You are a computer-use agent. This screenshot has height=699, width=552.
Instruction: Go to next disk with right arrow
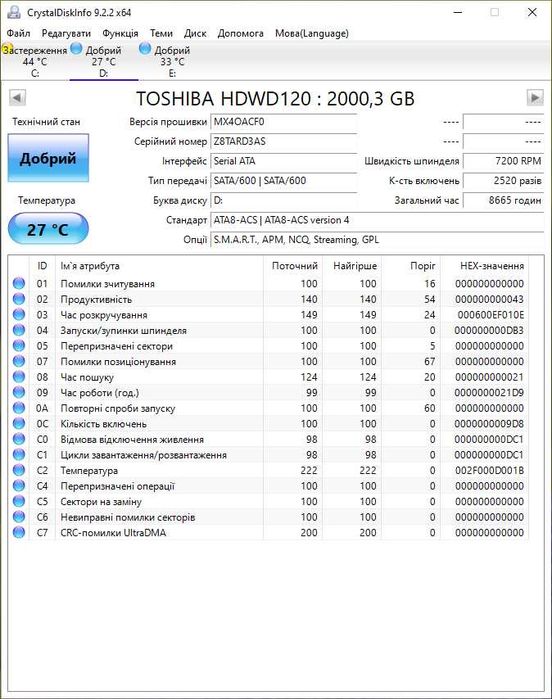(535, 97)
